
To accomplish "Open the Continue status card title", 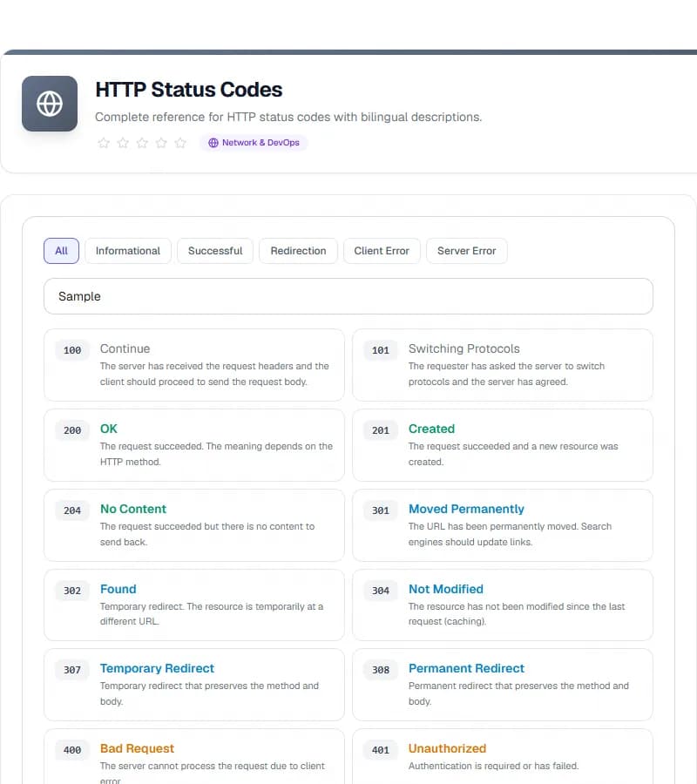I will click(x=125, y=348).
